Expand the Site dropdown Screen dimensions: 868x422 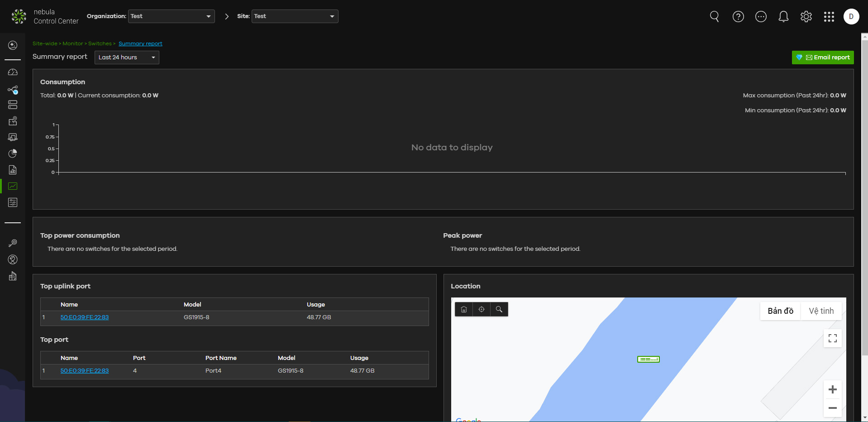point(295,16)
